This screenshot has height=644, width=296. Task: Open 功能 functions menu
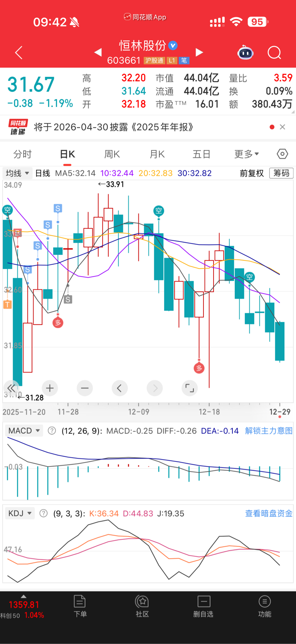pos(265,606)
